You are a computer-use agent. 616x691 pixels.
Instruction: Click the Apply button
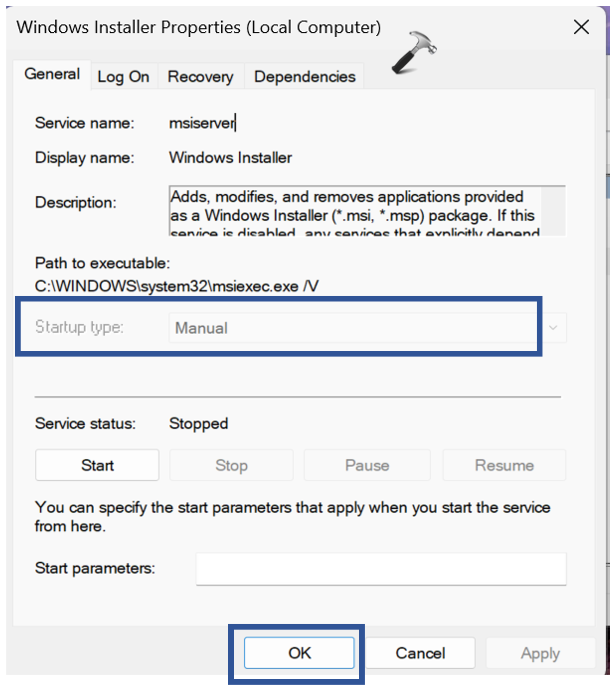coord(540,653)
